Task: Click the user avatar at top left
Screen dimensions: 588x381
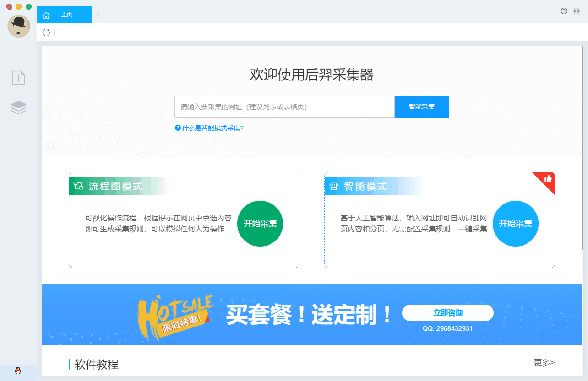Action: coord(19,26)
